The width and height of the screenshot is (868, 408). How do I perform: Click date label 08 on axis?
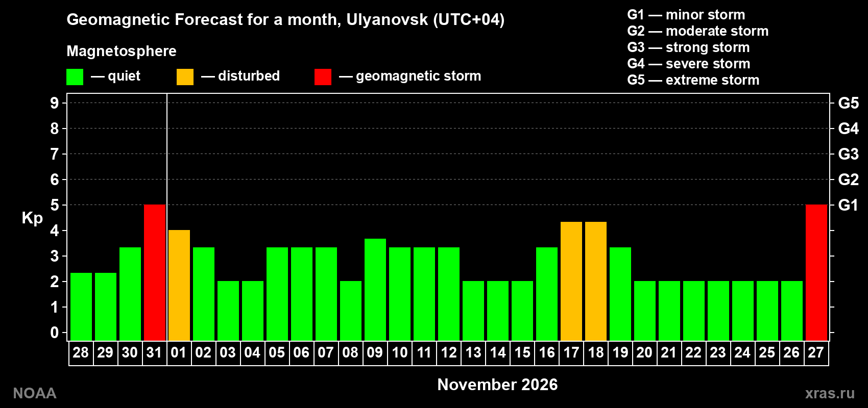tap(350, 353)
